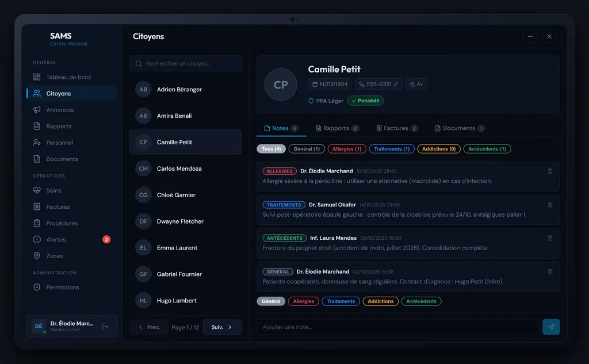Viewport: 589px width, 364px height.
Task: Select citizen Carlos Mendoza from the list
Action: click(185, 168)
